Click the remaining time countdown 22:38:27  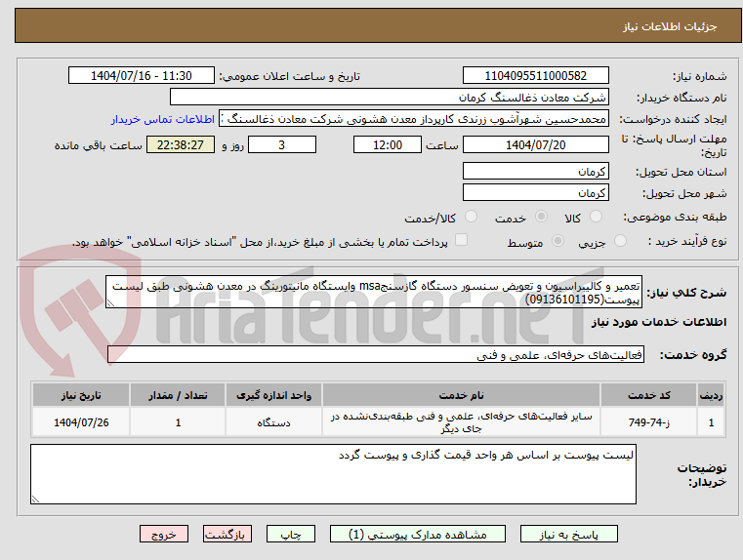[180, 144]
